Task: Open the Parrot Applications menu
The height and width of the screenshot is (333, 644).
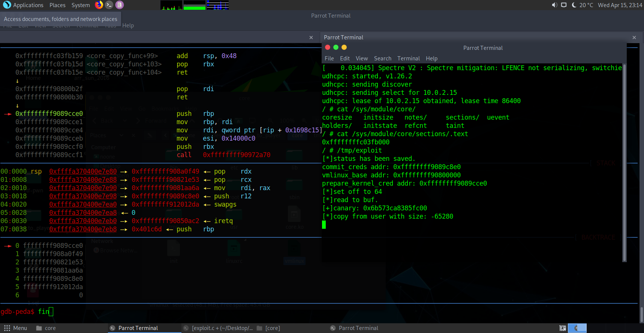Action: click(x=23, y=5)
